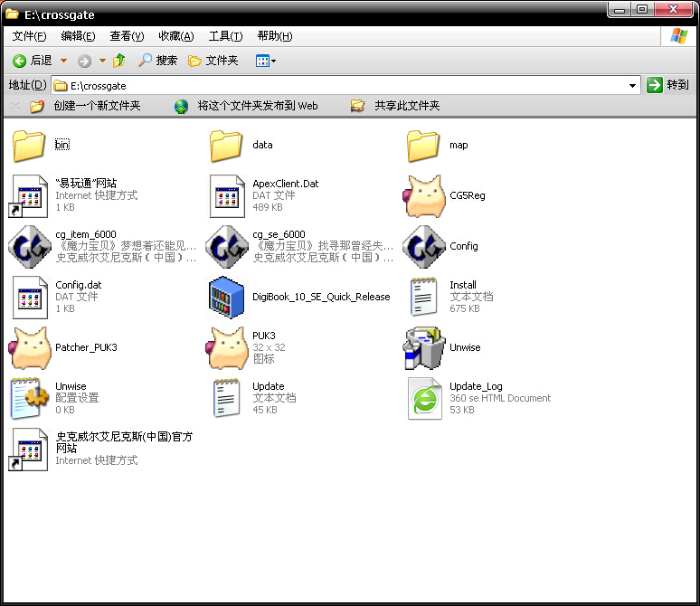Select the Patcher_PUK3 icon
This screenshot has width=700, height=606.
tap(29, 348)
